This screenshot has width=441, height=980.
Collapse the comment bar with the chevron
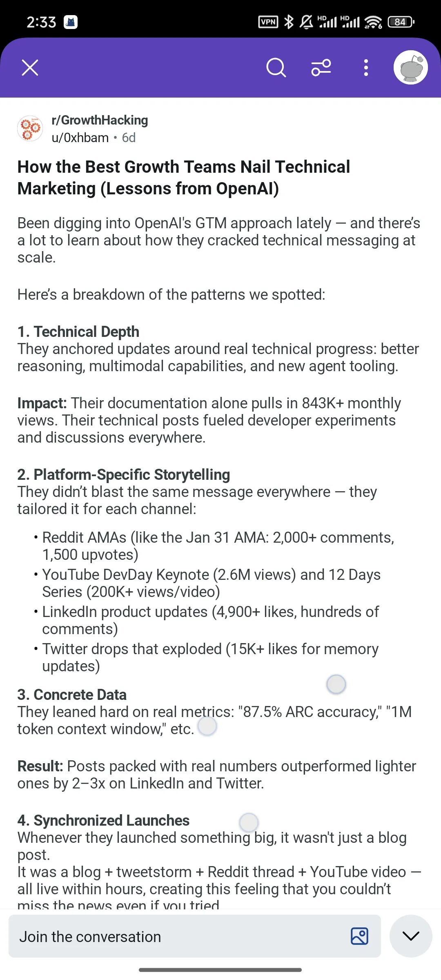(x=411, y=936)
